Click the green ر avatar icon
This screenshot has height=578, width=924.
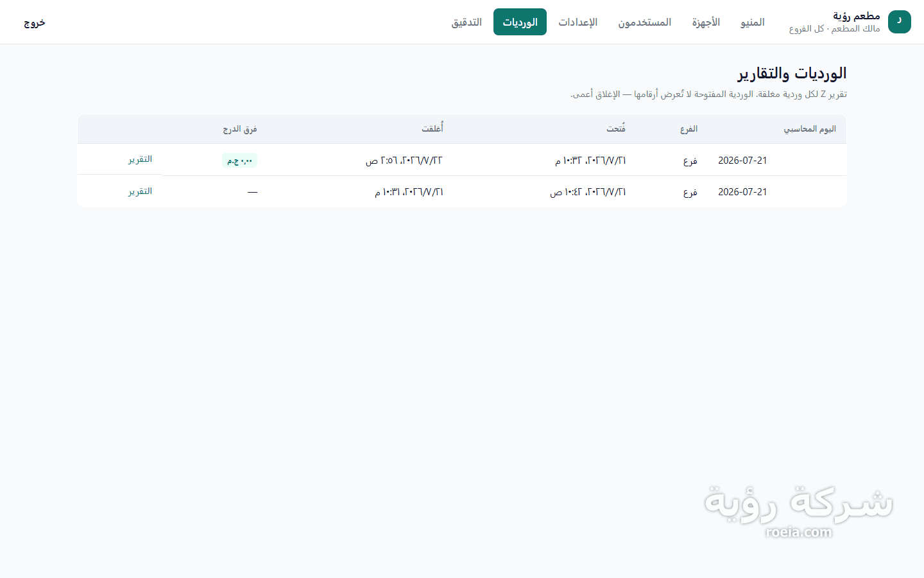899,22
